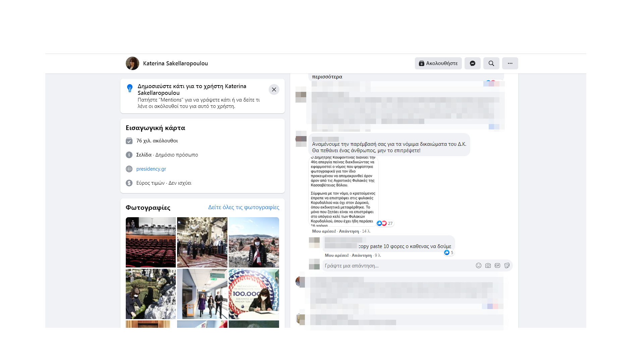Dismiss the 'Δημοσιεύστε κάτι' suggestion card

274,89
